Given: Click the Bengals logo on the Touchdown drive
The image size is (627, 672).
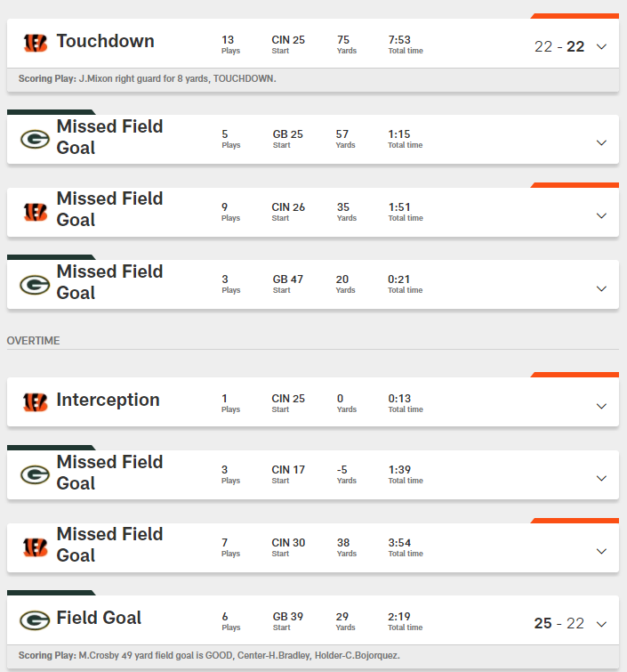Looking at the screenshot, I should tap(36, 43).
